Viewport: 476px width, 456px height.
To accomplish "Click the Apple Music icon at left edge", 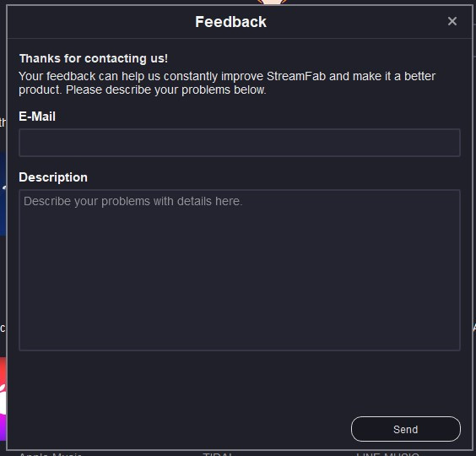I will [3, 399].
